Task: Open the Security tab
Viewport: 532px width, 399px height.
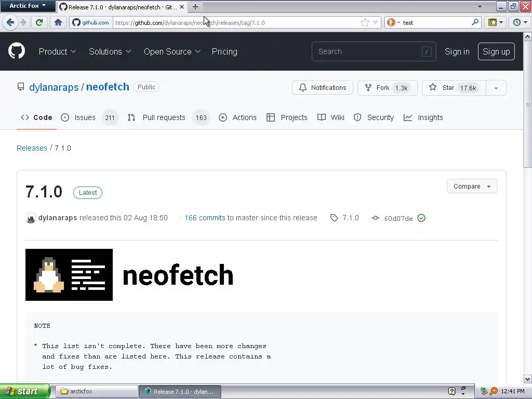Action: pyautogui.click(x=374, y=117)
